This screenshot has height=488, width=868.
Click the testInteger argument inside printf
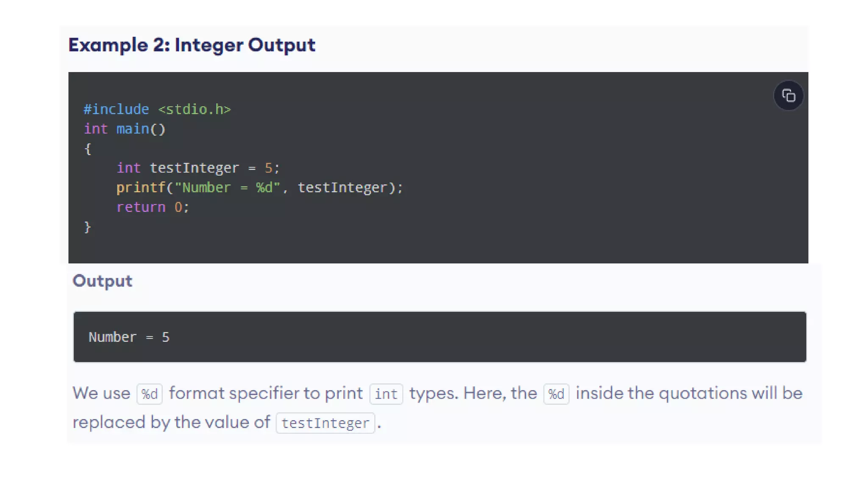point(342,188)
